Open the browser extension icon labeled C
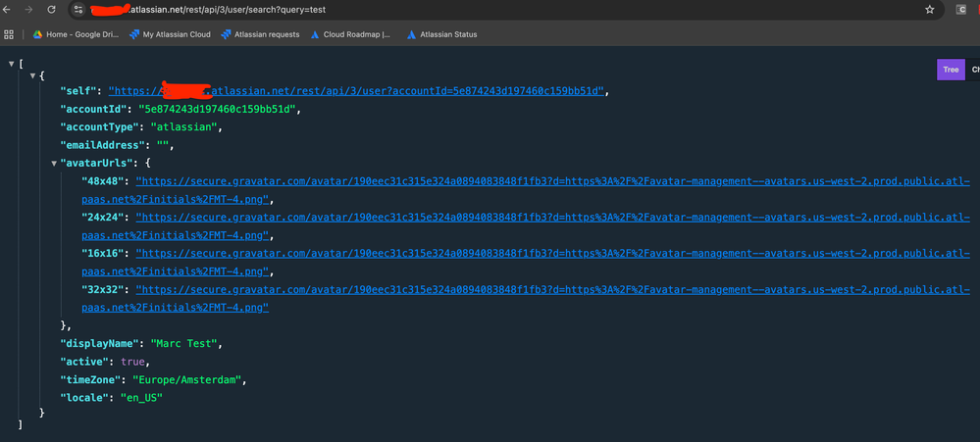This screenshot has width=980, height=442. (961, 10)
